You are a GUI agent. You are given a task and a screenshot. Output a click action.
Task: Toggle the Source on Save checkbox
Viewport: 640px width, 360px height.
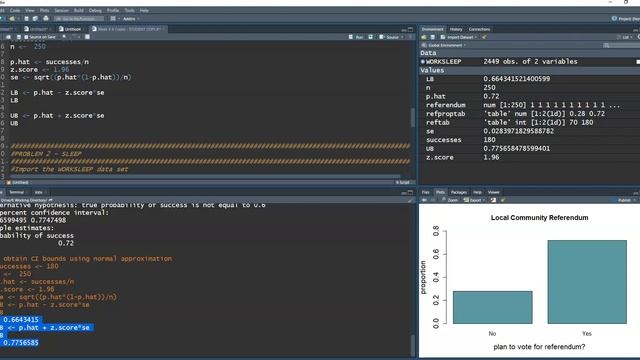[40, 37]
